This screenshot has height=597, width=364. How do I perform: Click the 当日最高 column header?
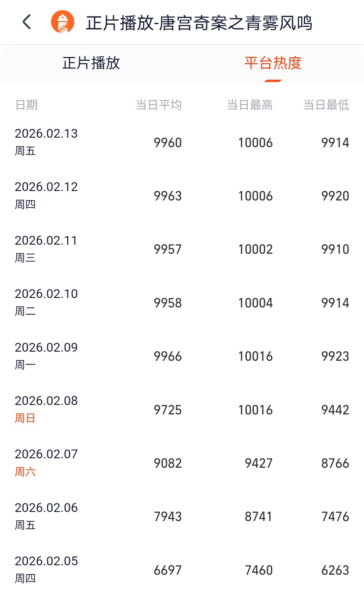click(250, 105)
